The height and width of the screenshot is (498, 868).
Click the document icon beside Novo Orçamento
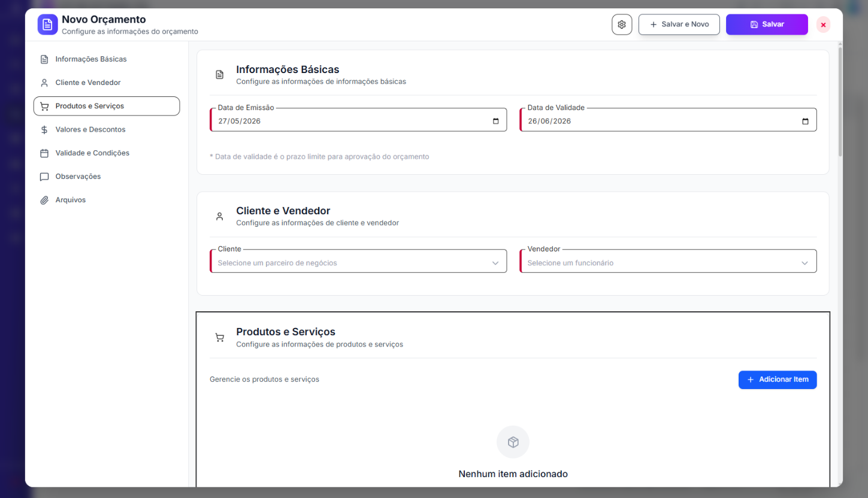click(47, 25)
